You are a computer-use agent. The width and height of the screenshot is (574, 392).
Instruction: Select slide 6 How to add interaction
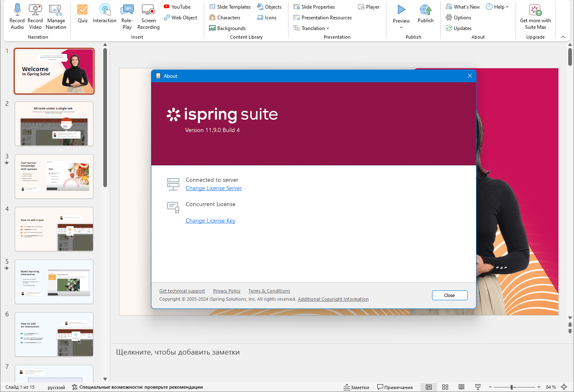(54, 334)
